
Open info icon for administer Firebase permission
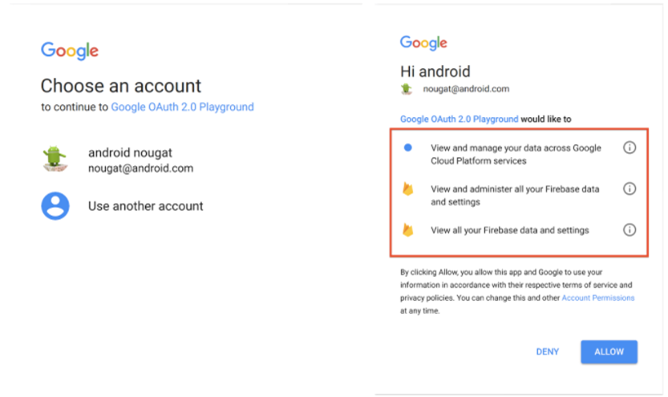point(629,188)
